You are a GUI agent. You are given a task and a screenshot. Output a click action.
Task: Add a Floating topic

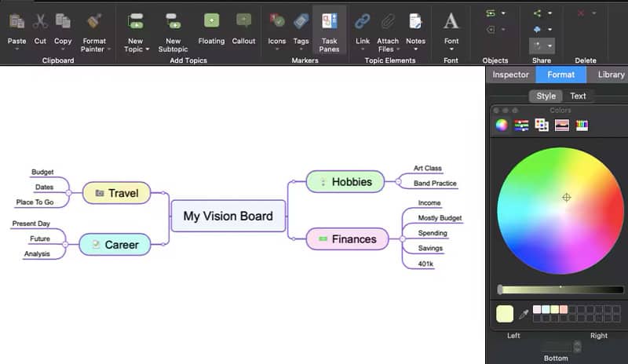tap(211, 22)
